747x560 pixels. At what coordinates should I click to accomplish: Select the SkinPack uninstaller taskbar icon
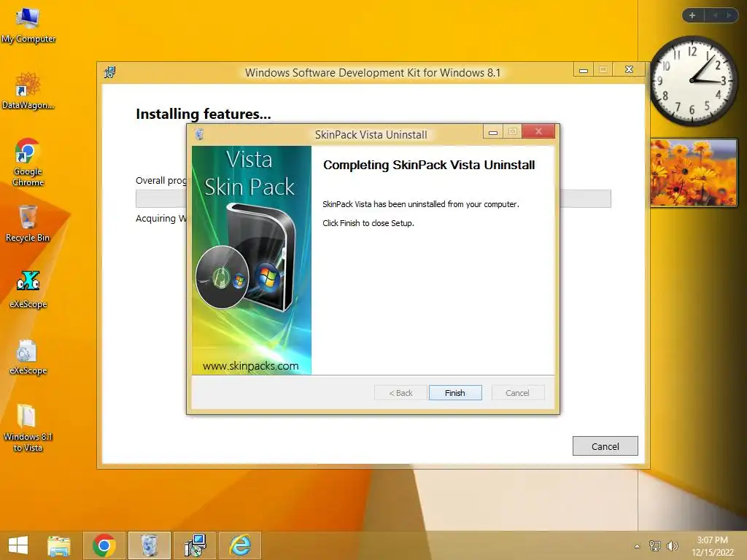150,545
